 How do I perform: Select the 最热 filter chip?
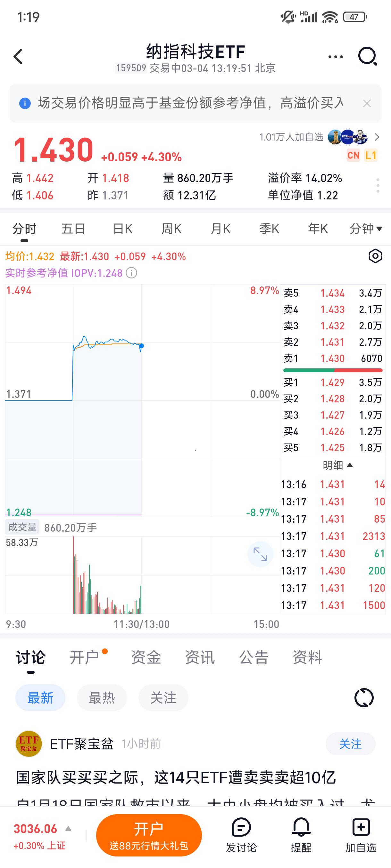point(102,697)
